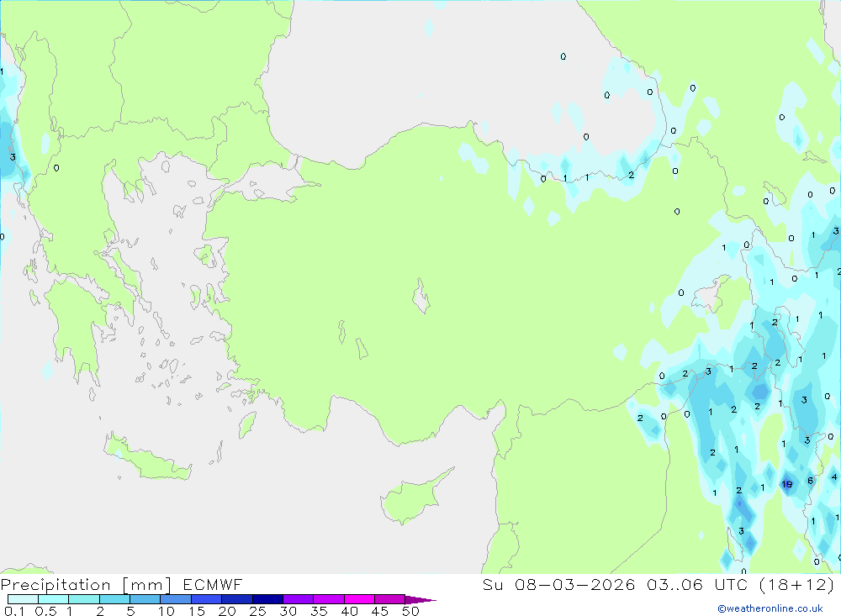Image resolution: width=841 pixels, height=616 pixels.
Task: Click the 6 mm value near 19
Action: [811, 481]
